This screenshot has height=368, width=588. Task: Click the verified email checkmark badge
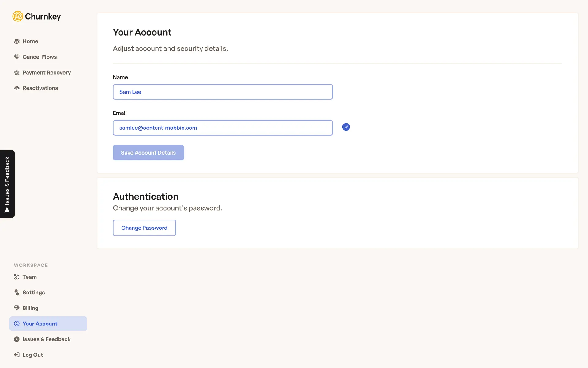tap(346, 127)
